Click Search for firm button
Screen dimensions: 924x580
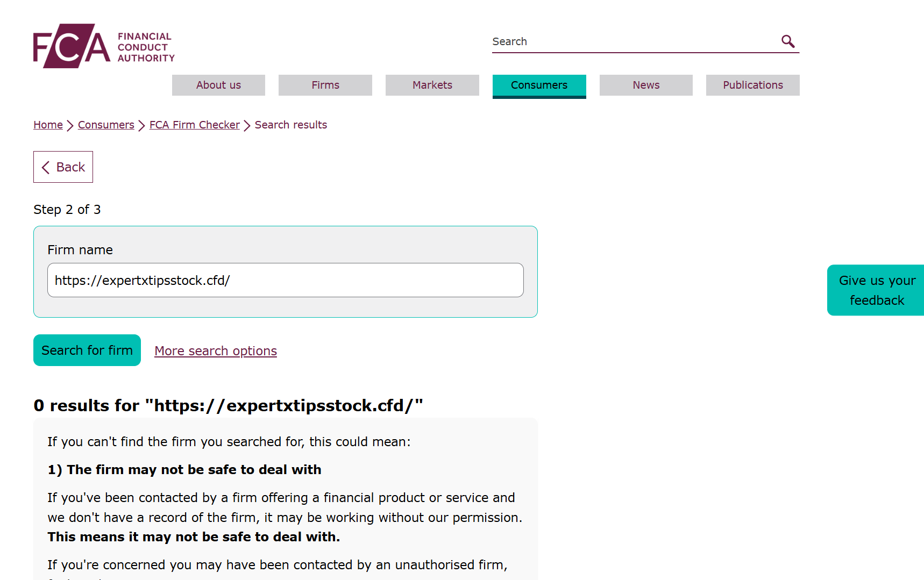tap(87, 350)
